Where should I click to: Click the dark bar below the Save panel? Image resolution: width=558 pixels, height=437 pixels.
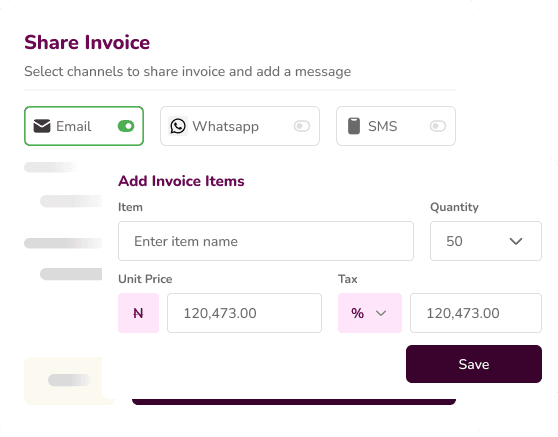294,402
